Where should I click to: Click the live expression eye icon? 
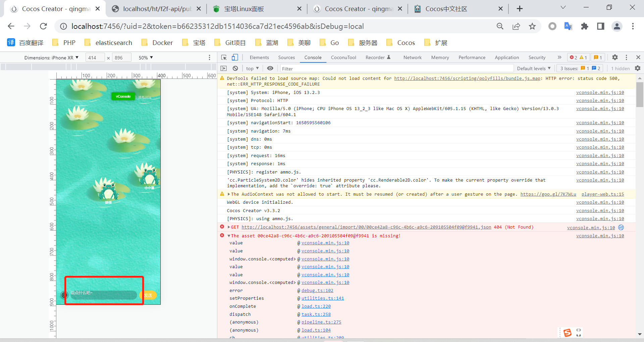tap(270, 68)
